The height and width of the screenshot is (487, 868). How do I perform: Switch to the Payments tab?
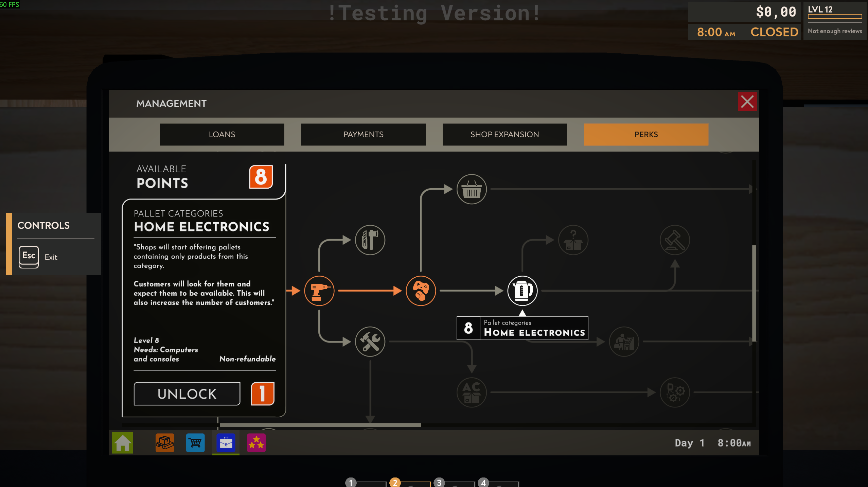click(363, 135)
